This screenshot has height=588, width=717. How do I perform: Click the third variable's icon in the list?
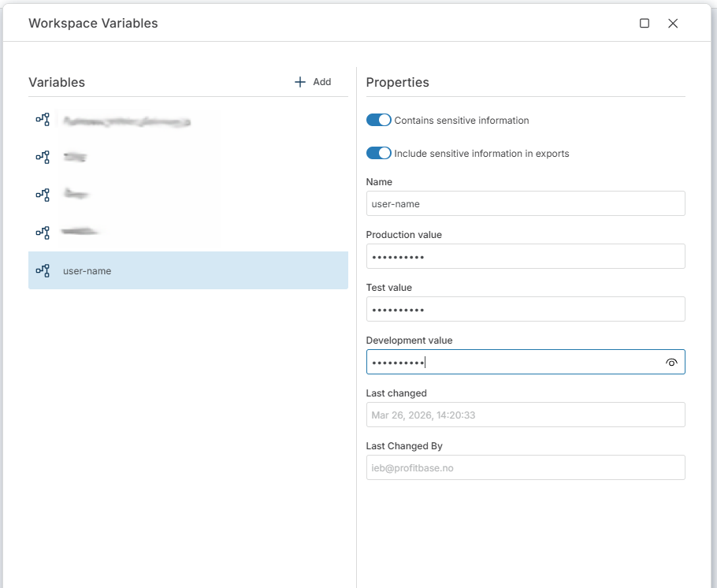coord(43,194)
